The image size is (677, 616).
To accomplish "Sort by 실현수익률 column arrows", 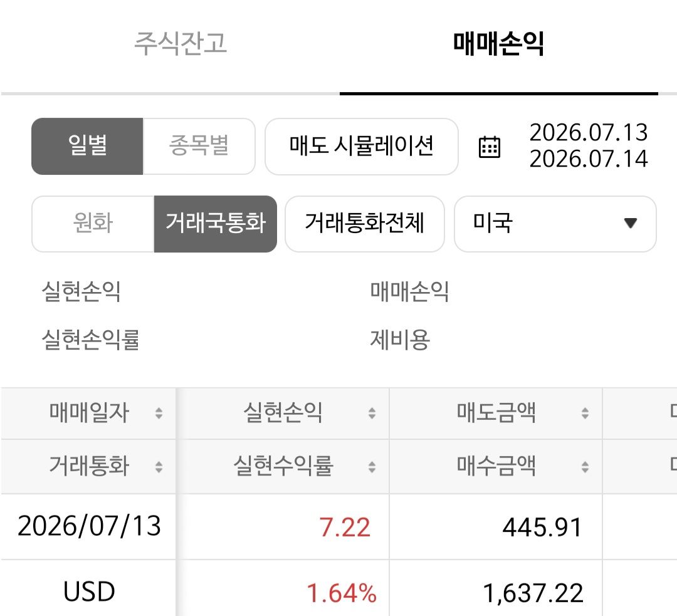I will [372, 467].
